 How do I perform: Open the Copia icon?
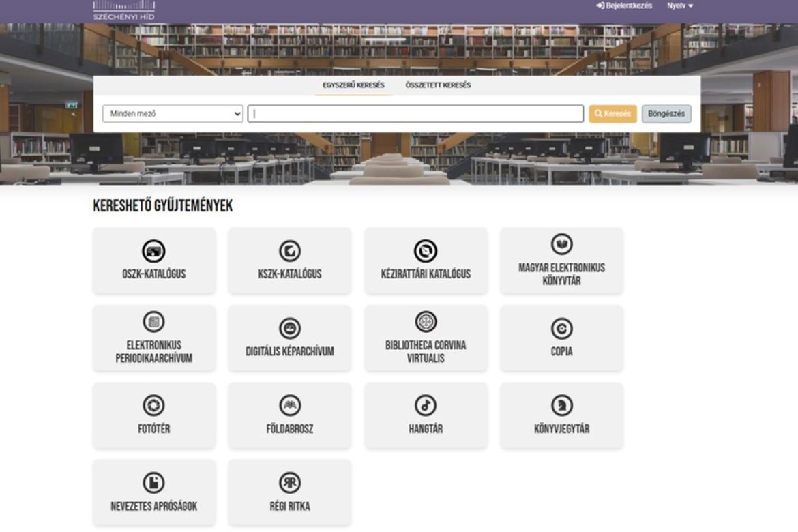[x=561, y=328]
